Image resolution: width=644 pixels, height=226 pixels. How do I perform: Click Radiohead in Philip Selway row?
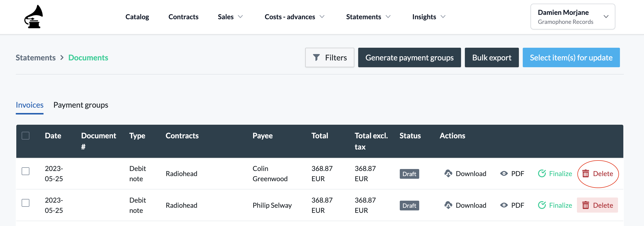tap(181, 205)
